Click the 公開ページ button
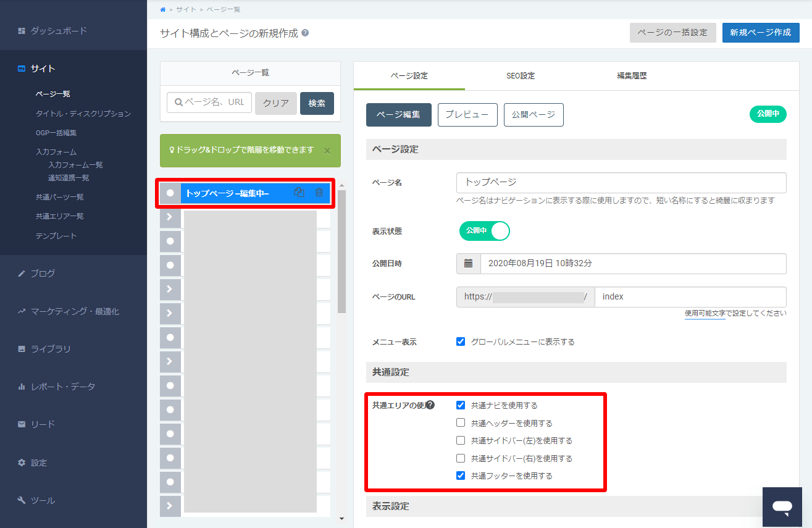812x528 pixels. tap(534, 115)
